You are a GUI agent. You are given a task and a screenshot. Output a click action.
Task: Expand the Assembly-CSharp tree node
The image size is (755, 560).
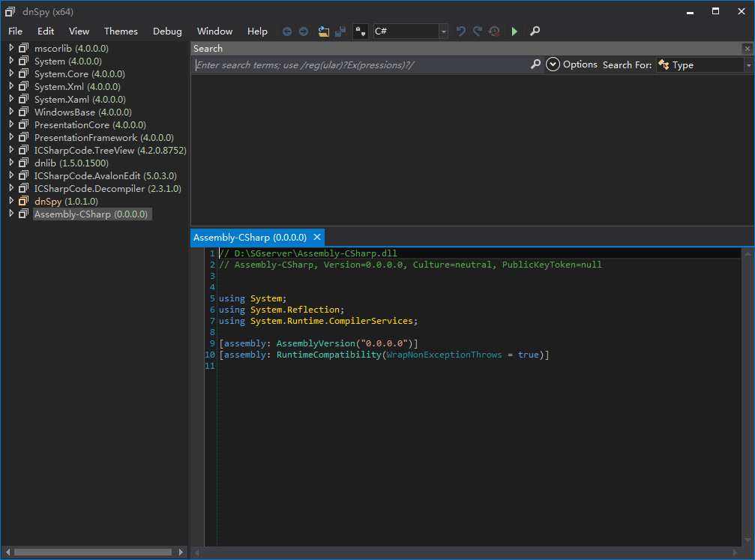click(11, 214)
